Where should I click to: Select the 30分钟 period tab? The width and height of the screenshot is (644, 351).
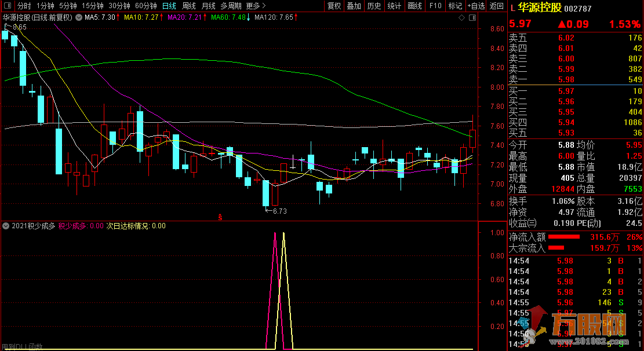[x=119, y=6]
